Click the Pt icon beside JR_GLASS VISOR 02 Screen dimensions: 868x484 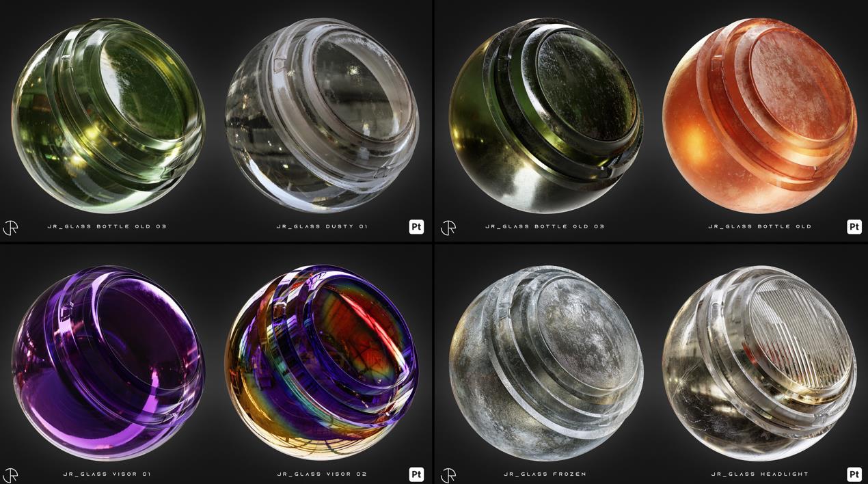click(416, 474)
